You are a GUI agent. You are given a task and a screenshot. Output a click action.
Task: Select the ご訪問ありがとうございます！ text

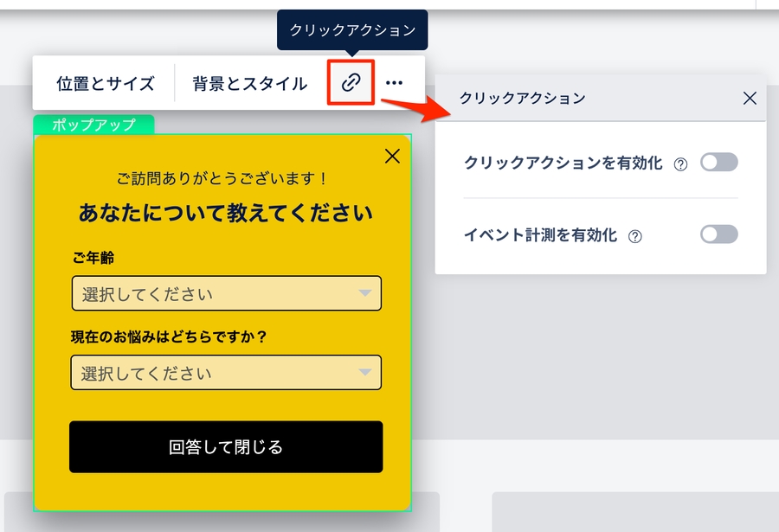[223, 179]
